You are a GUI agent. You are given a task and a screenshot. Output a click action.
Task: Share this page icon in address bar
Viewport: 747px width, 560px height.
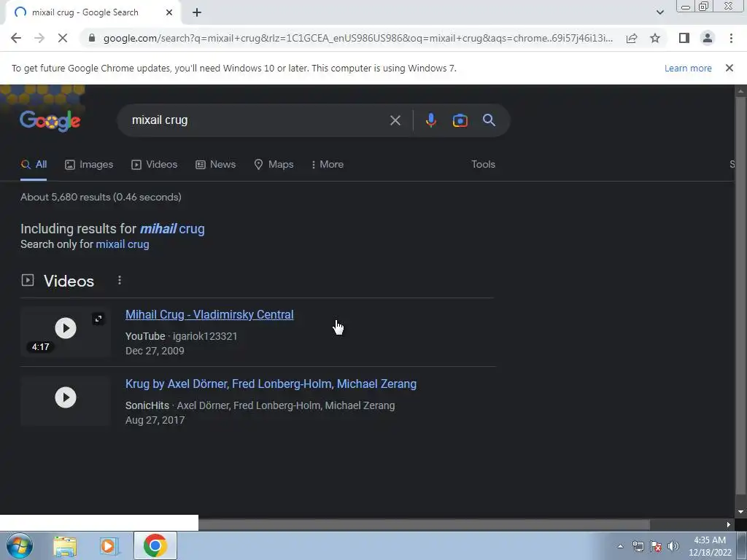coord(632,38)
